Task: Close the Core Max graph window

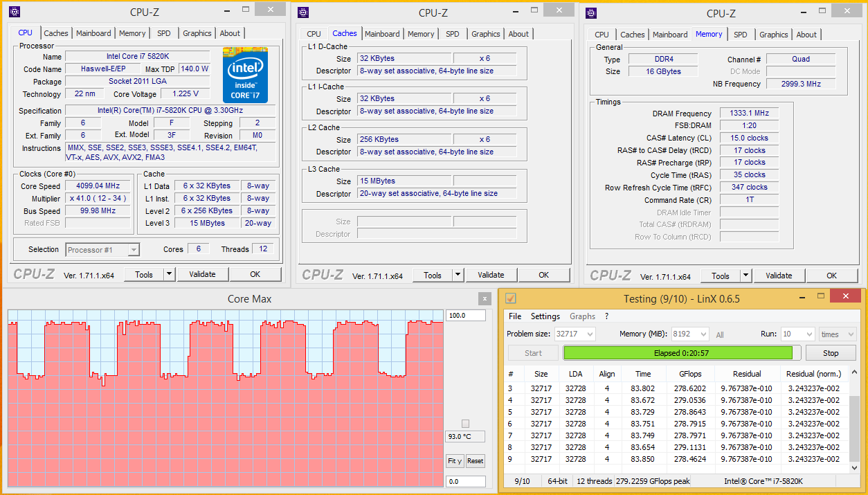Action: (x=485, y=299)
